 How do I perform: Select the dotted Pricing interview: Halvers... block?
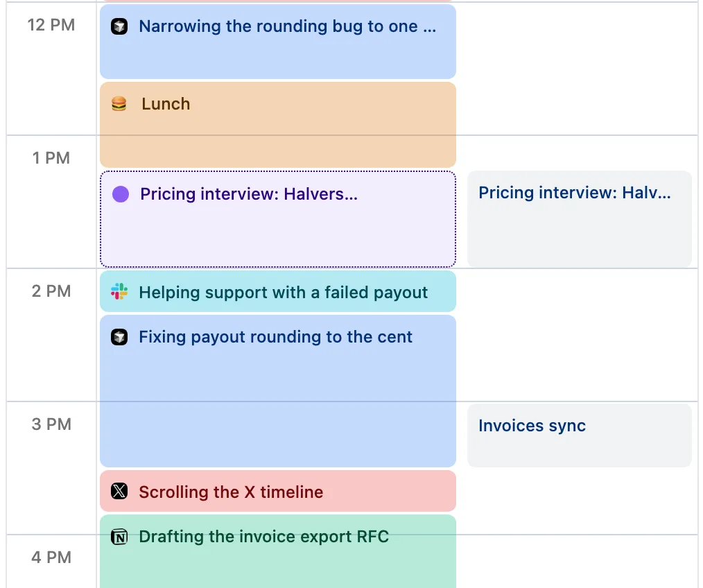click(x=278, y=219)
